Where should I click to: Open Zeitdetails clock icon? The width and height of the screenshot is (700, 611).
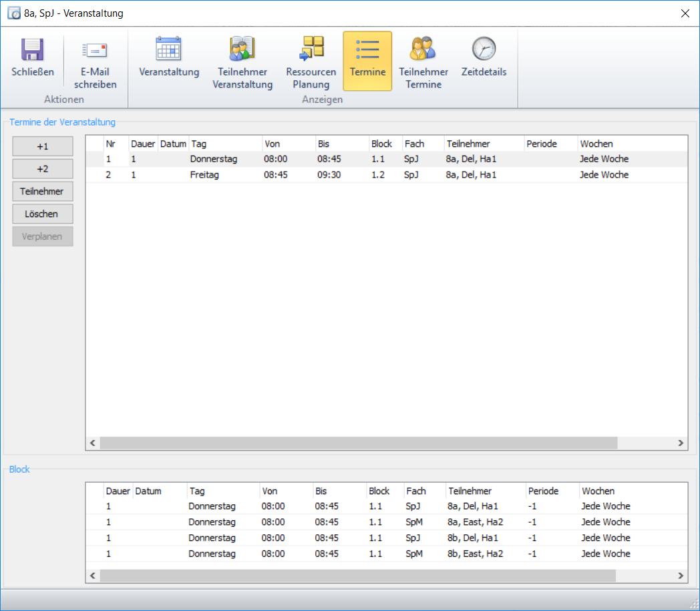coord(484,49)
